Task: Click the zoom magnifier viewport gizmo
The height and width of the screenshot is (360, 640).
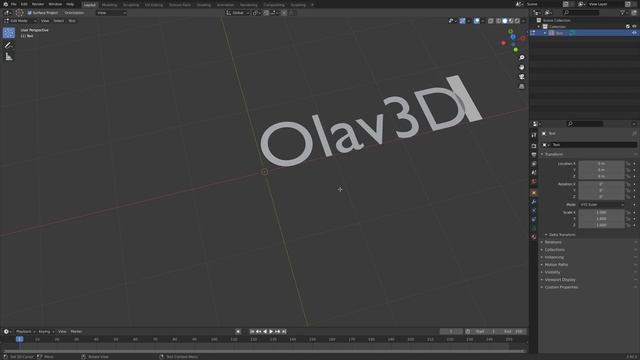Action: 522,58
